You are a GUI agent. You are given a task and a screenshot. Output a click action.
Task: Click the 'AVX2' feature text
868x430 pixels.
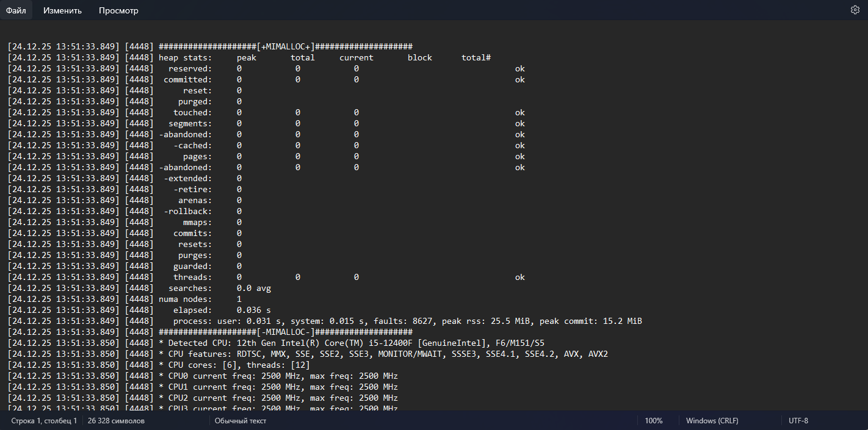(598, 354)
